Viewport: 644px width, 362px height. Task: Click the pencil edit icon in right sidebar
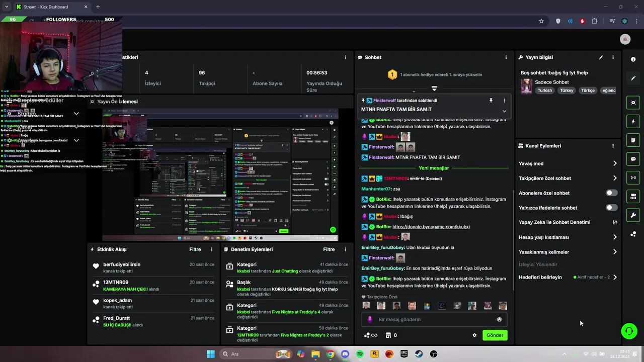tap(633, 78)
